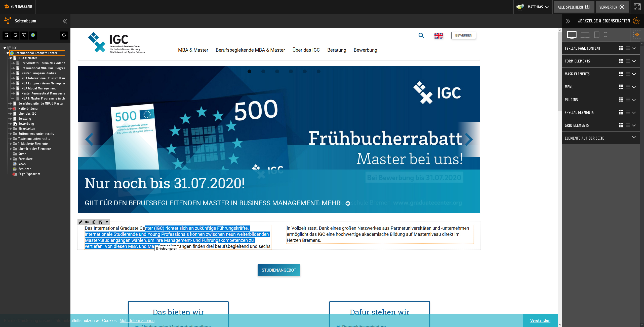Open the Beratung menu item

coord(337,50)
